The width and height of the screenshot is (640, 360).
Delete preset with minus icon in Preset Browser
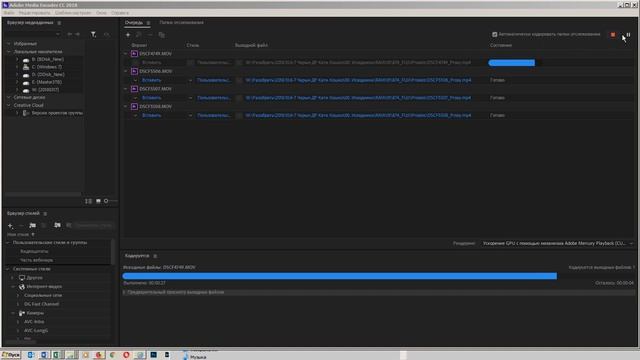coord(21,225)
